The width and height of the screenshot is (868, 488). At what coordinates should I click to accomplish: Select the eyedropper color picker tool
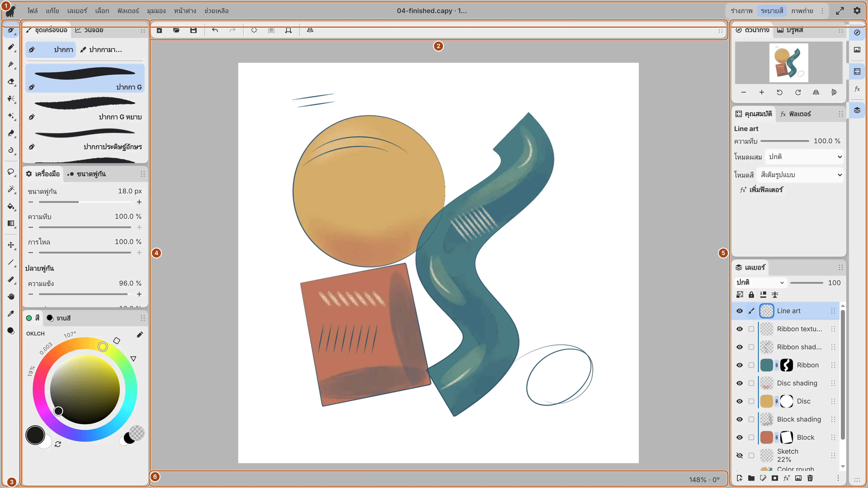(11, 314)
